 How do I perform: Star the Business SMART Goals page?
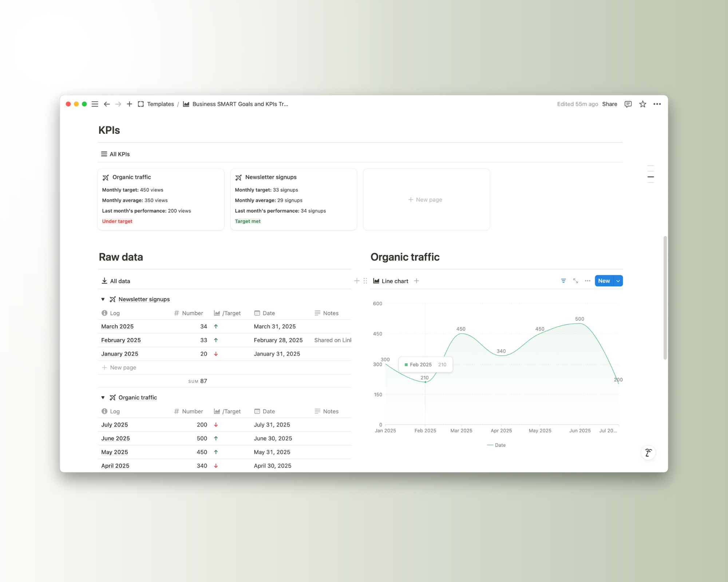(642, 104)
